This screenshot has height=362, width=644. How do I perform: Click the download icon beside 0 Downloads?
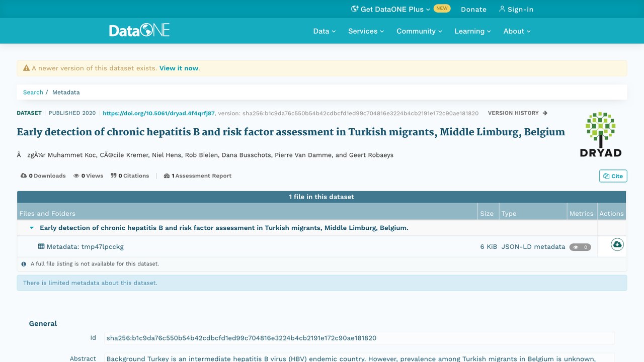tap(24, 175)
